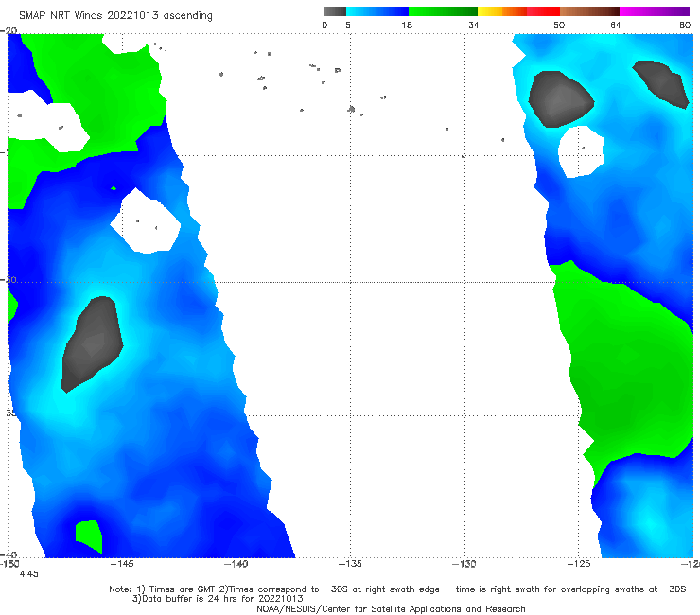Image resolution: width=700 pixels, height=615 pixels.
Task: Click the longitude axis label '-140'
Action: point(236,564)
